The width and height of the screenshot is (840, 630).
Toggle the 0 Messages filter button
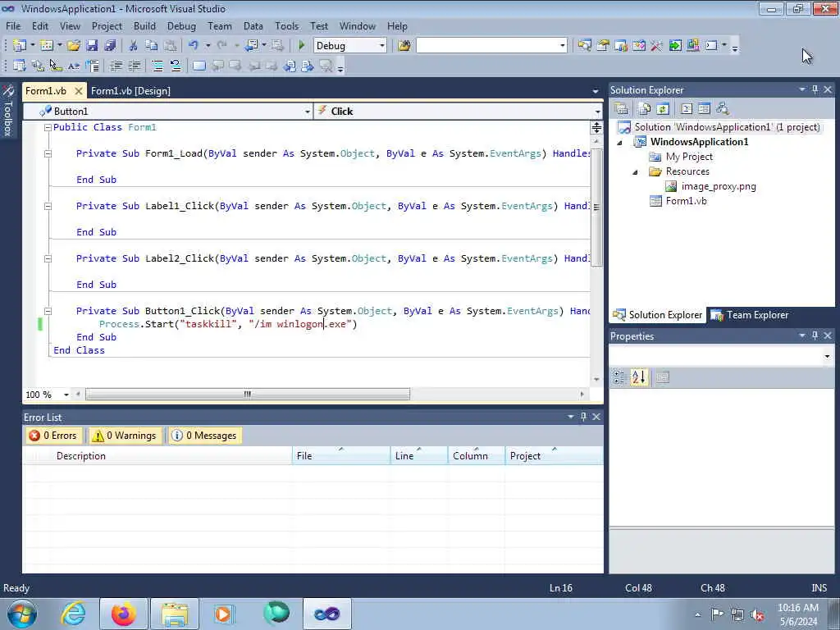coord(203,436)
